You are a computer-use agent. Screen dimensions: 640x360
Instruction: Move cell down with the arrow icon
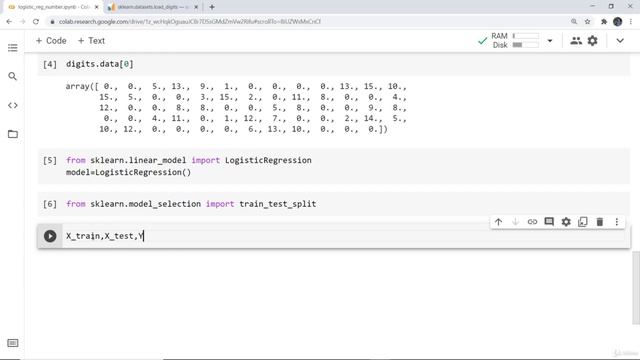click(x=515, y=222)
